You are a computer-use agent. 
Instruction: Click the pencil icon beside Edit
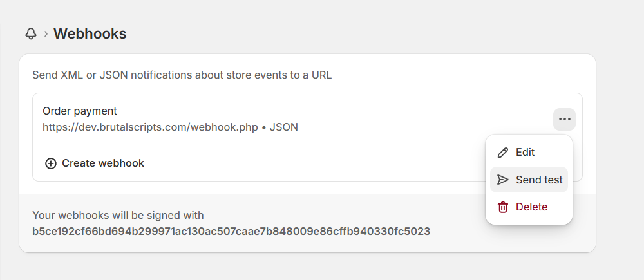coord(503,153)
